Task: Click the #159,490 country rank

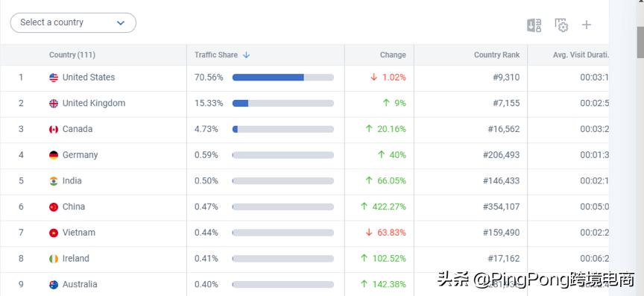Action: [x=501, y=233]
